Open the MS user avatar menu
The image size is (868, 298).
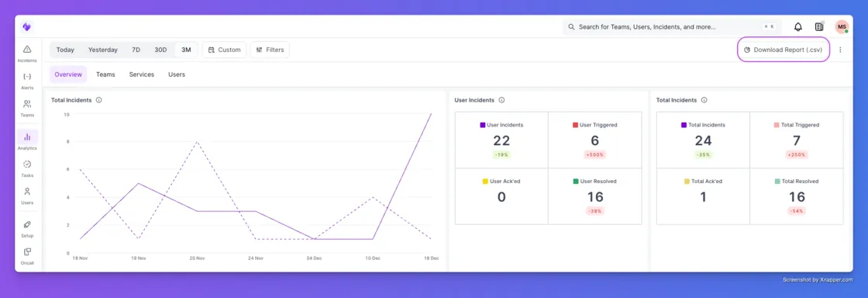coord(842,26)
